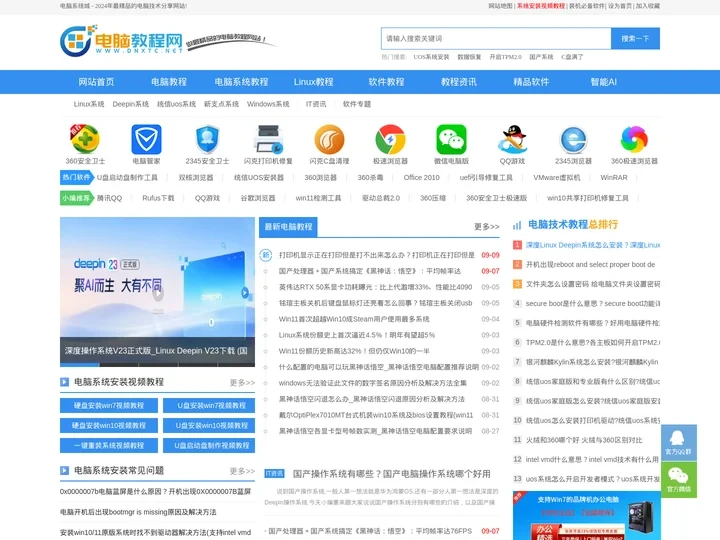Click the 电脑教程网 site logo
The image size is (720, 540).
tap(122, 40)
